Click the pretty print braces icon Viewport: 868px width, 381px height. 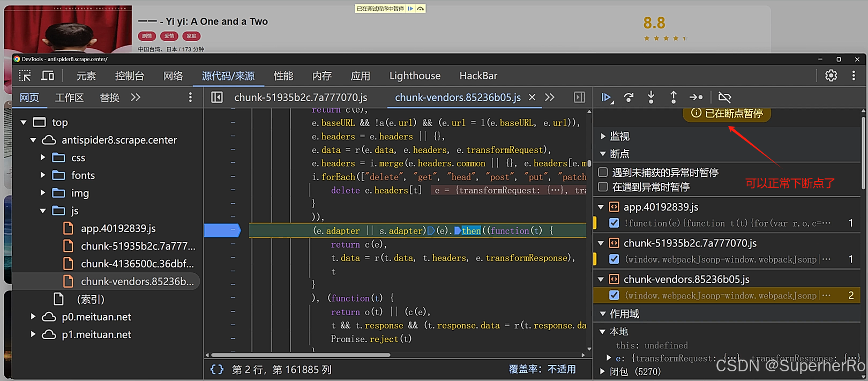pyautogui.click(x=217, y=369)
